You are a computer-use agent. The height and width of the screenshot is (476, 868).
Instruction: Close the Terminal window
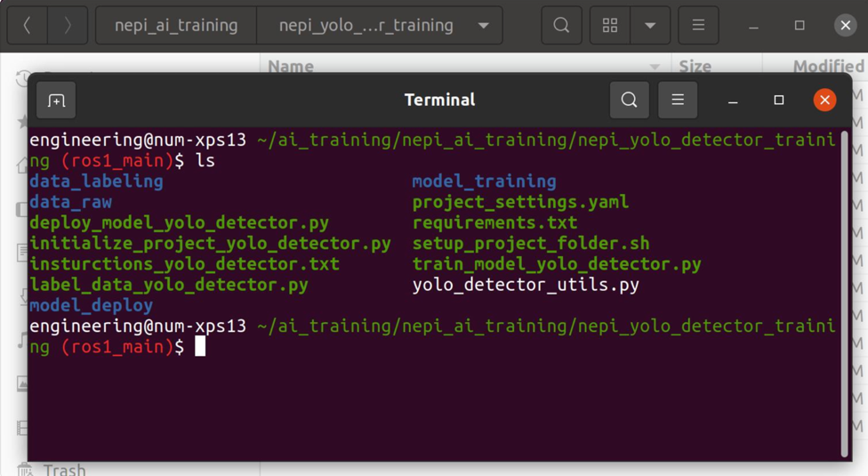pos(824,101)
